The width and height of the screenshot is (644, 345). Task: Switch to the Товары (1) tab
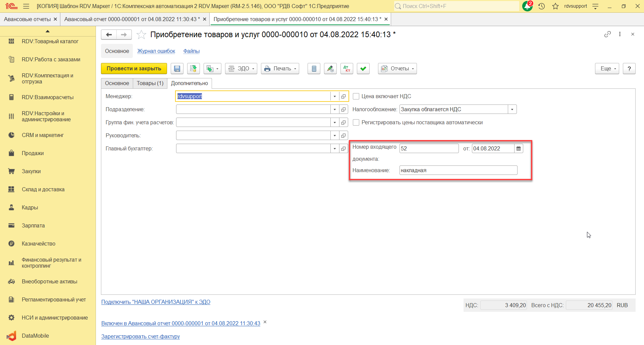(150, 83)
